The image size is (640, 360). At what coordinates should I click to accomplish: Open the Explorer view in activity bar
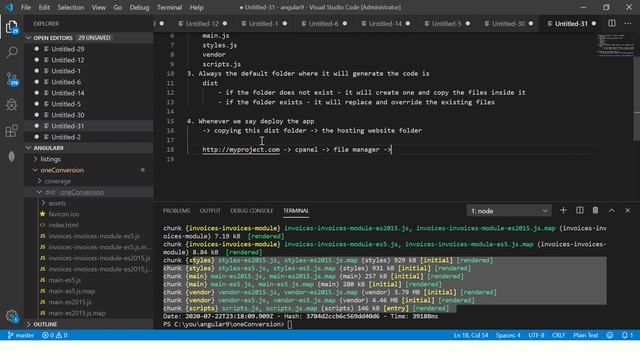11,27
